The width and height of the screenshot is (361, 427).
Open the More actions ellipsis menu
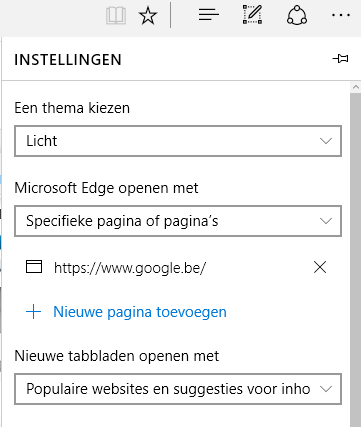[341, 15]
